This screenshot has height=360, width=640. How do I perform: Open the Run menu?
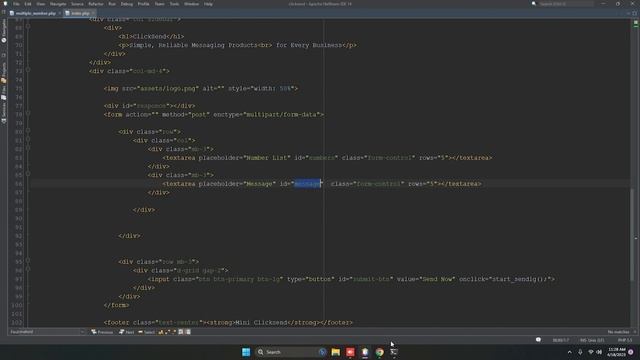coord(112,4)
